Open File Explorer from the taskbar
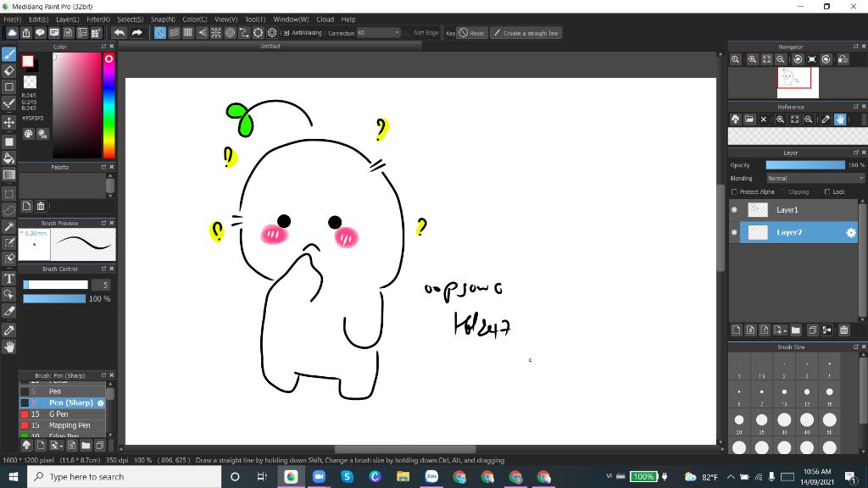 403,476
